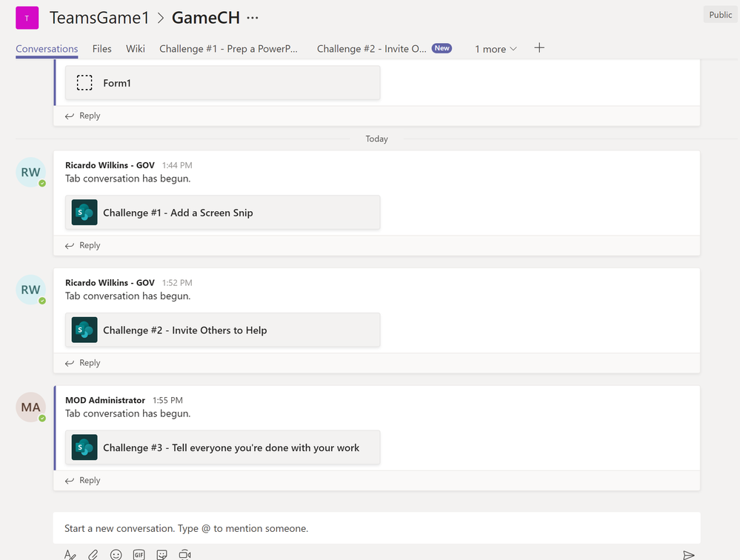The image size is (740, 560).
Task: Reply to the Challenge #1 Screen Snip thread
Action: click(x=83, y=245)
